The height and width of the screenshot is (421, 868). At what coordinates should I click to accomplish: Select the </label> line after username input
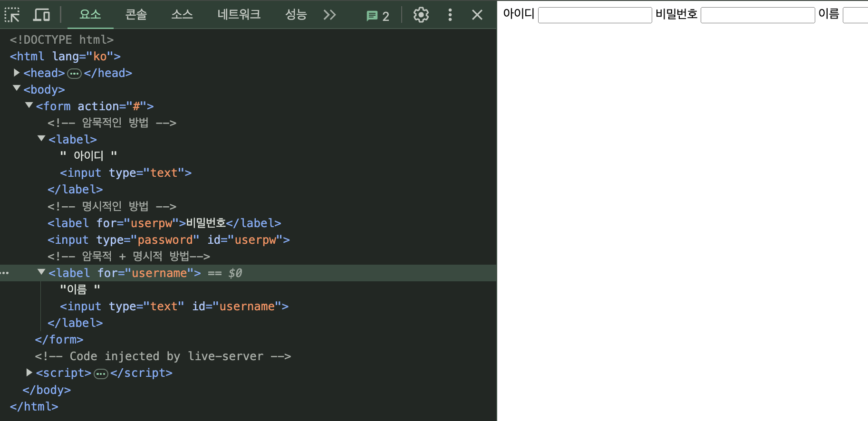pyautogui.click(x=75, y=323)
